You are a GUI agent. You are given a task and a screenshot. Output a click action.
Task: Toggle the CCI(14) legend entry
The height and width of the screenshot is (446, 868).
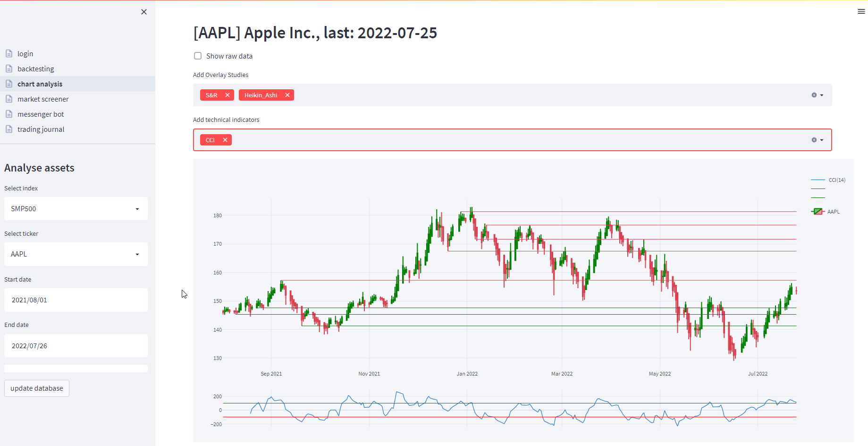[x=828, y=180]
